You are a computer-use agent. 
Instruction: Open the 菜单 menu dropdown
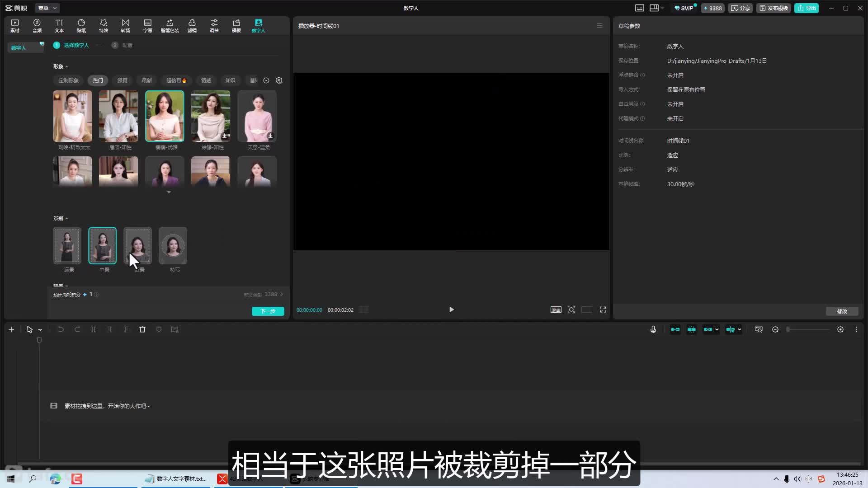[47, 8]
